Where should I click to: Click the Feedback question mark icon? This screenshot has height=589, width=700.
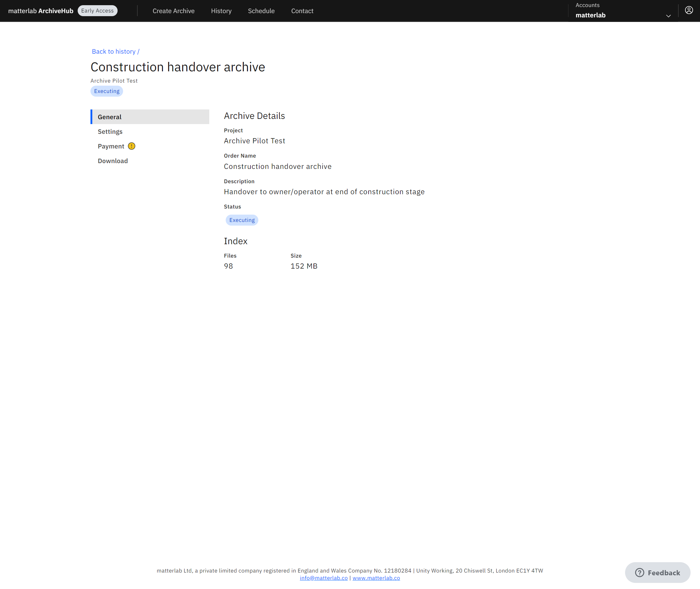coord(639,573)
